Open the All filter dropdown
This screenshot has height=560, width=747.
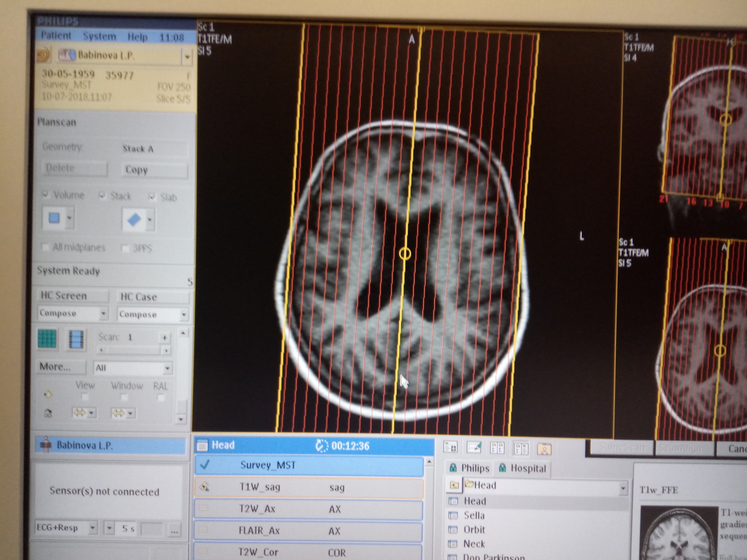(x=133, y=368)
